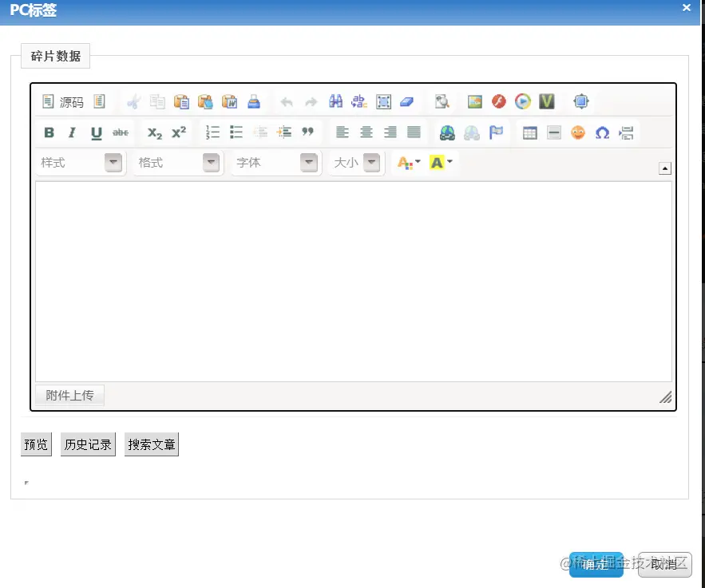Insert a table icon
Viewport: 705px width, 588px height.
pos(530,132)
